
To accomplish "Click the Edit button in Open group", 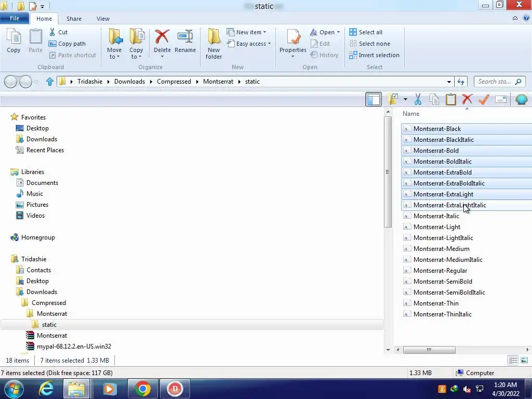I will pyautogui.click(x=320, y=44).
